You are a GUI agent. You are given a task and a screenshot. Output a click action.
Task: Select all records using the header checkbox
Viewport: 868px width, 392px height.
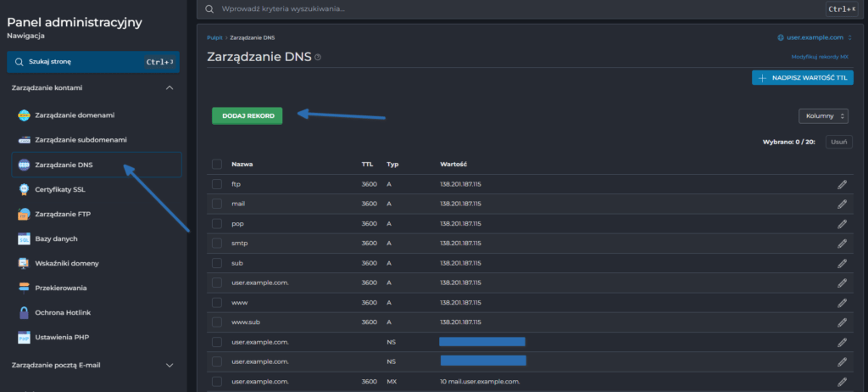pos(217,164)
